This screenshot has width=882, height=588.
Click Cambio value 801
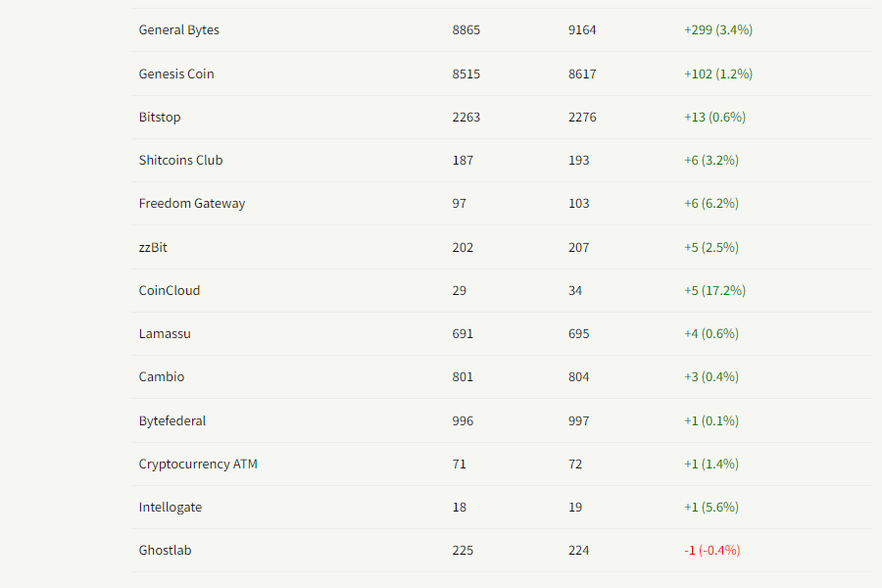tap(463, 376)
